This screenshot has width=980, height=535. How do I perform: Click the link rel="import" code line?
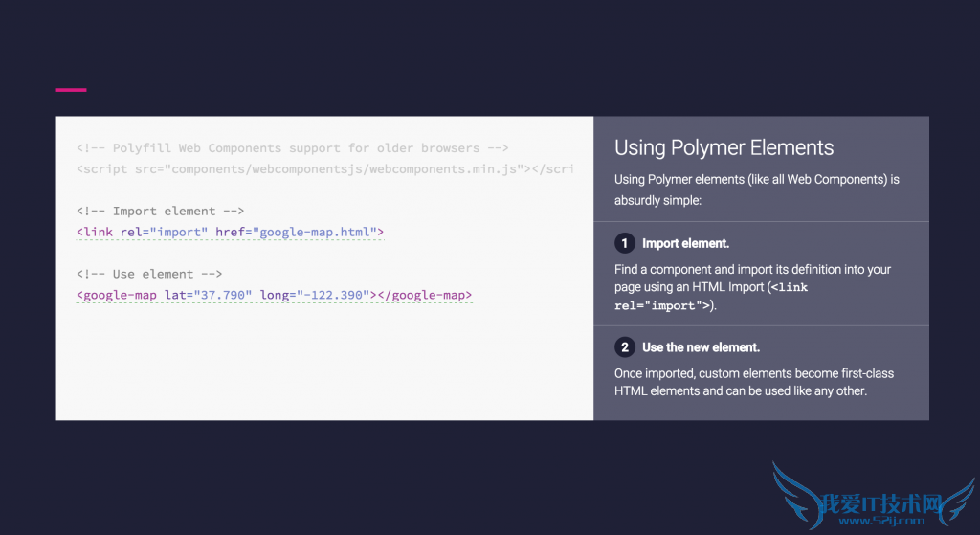click(230, 232)
